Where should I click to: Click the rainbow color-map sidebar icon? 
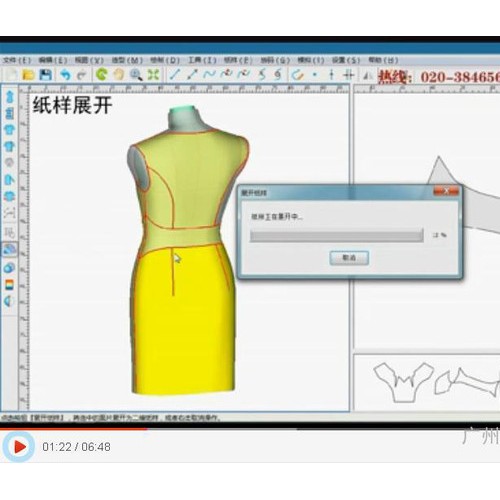(10, 284)
